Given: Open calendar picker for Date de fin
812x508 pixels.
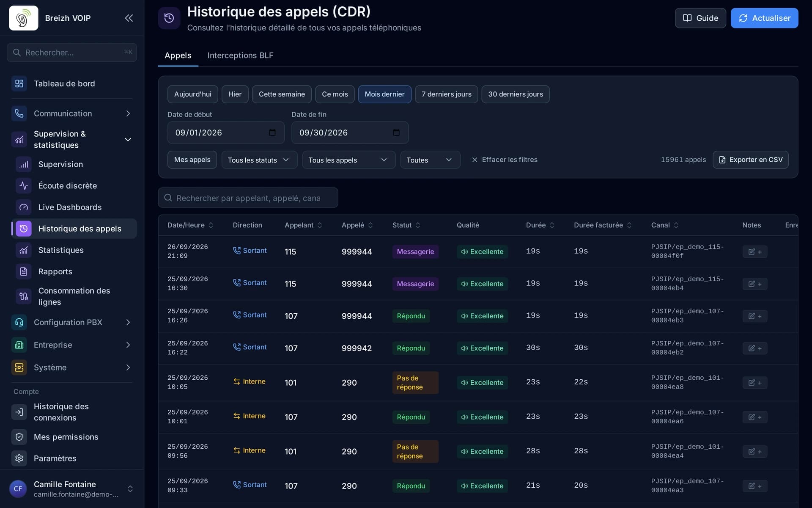Looking at the screenshot, I should click(x=396, y=133).
